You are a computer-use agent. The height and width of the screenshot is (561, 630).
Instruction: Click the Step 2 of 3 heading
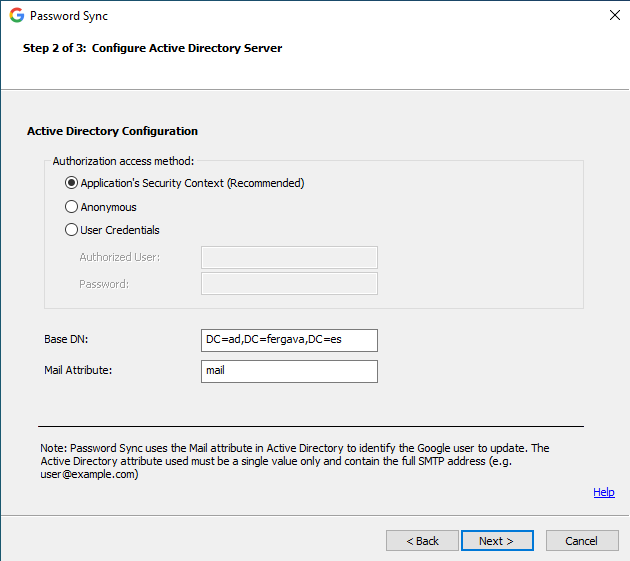tap(152, 48)
